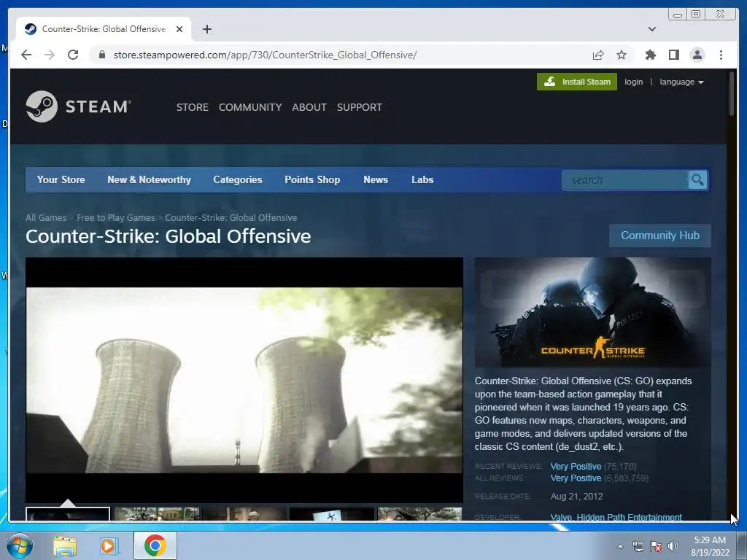Click the share page icon in address bar
Screen dimensions: 747x560
[598, 55]
